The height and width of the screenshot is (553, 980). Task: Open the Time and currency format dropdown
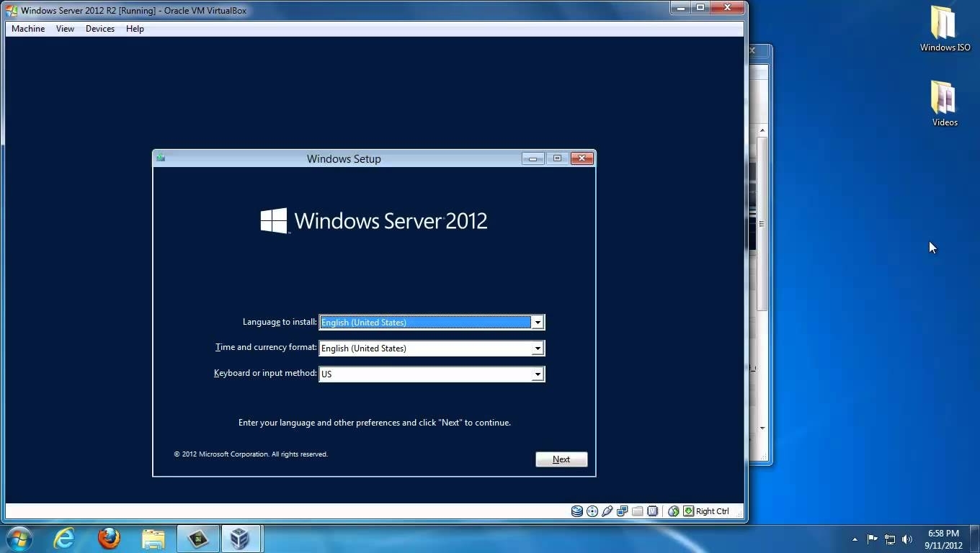click(537, 349)
